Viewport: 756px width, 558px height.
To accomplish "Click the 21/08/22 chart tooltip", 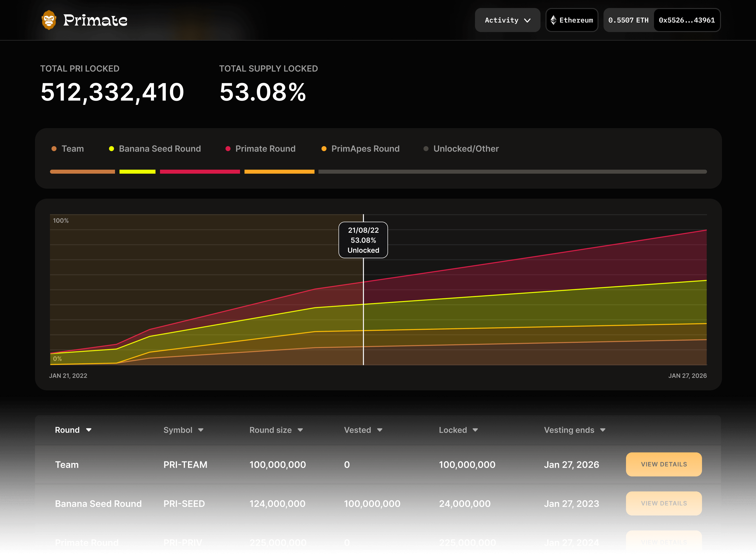I will 363,240.
